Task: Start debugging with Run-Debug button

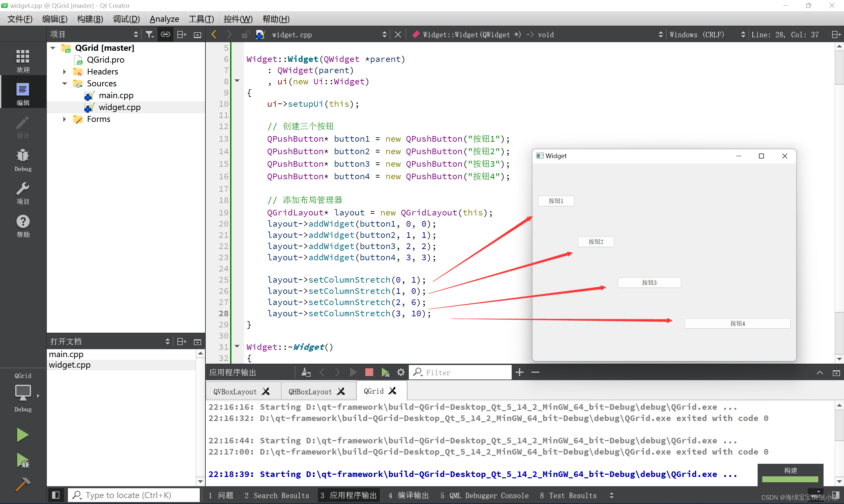Action: tap(22, 461)
